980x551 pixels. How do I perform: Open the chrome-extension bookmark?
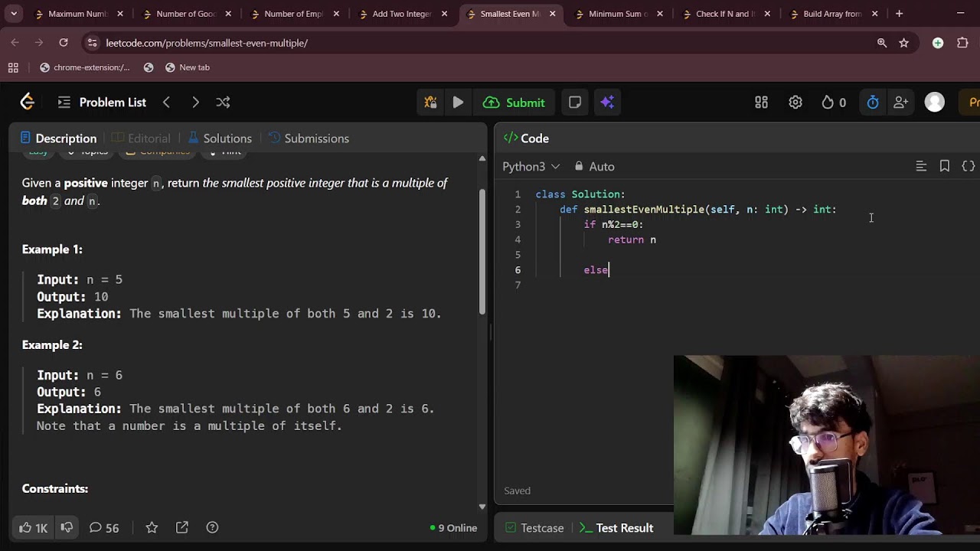(x=85, y=67)
